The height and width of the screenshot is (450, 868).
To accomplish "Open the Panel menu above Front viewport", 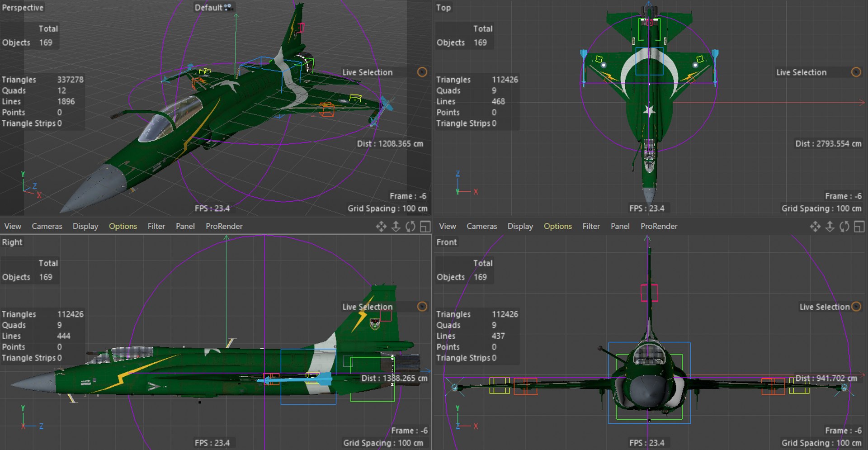I will tap(620, 226).
